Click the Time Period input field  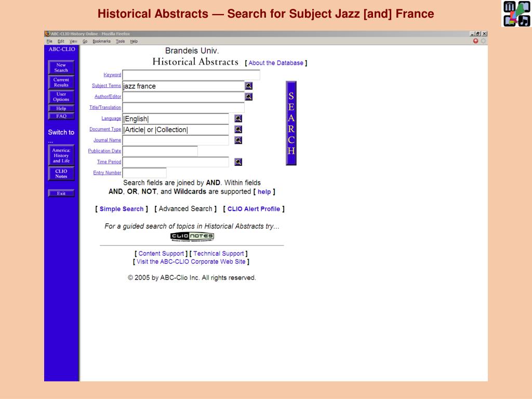click(176, 162)
